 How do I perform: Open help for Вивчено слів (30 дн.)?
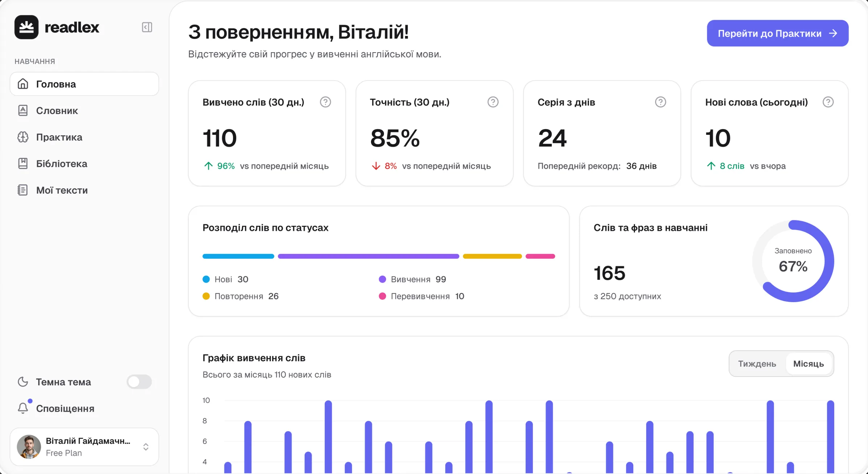(x=325, y=102)
